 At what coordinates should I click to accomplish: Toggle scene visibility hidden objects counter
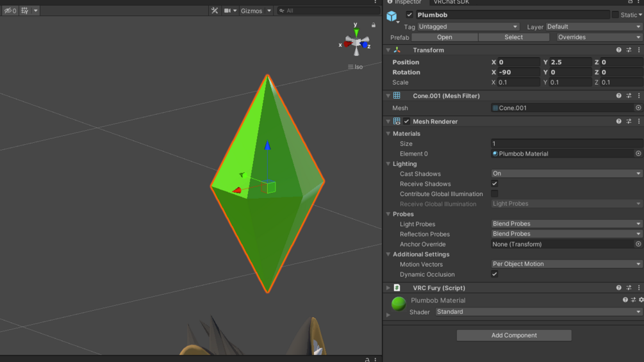click(x=10, y=11)
